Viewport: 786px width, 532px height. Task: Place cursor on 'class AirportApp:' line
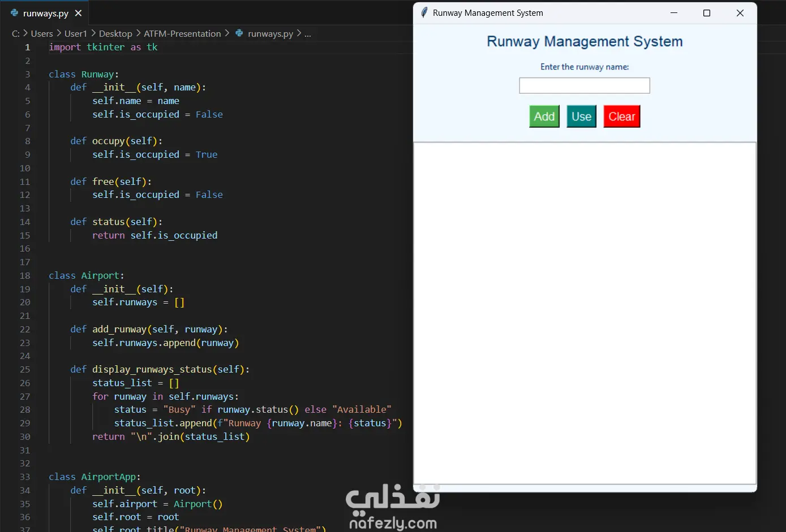(95, 477)
